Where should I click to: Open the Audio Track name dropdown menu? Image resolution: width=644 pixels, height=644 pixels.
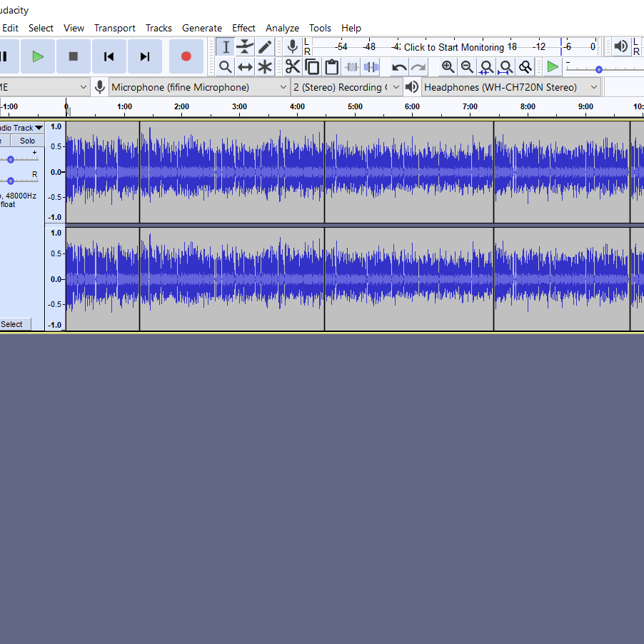point(21,128)
